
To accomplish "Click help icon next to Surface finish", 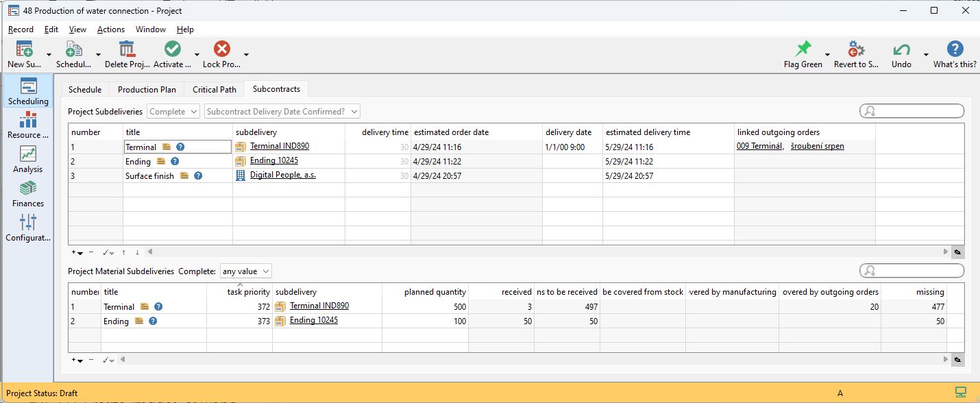I will tap(198, 175).
